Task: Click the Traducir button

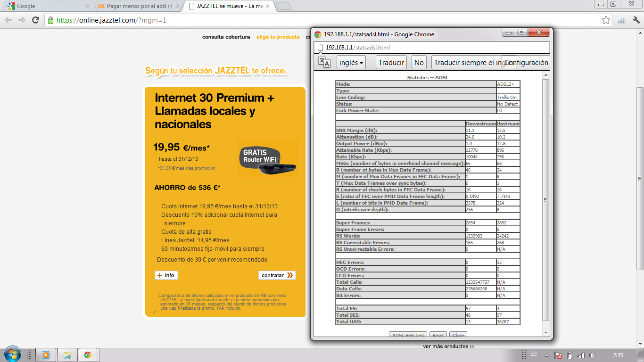Action: coord(391,62)
